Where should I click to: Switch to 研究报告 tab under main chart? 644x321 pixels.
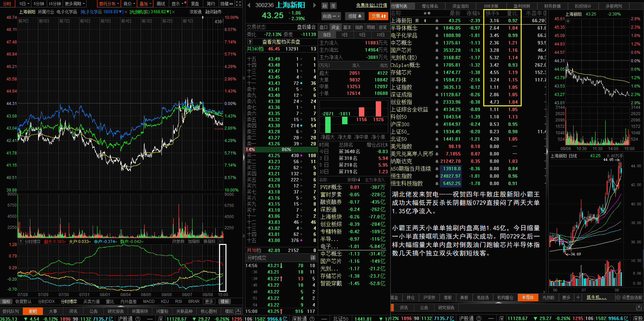click(116, 311)
